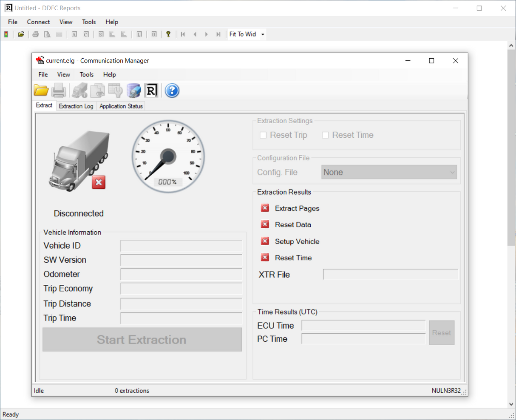The height and width of the screenshot is (420, 516).
Task: Open the Connect menu
Action: click(x=38, y=22)
